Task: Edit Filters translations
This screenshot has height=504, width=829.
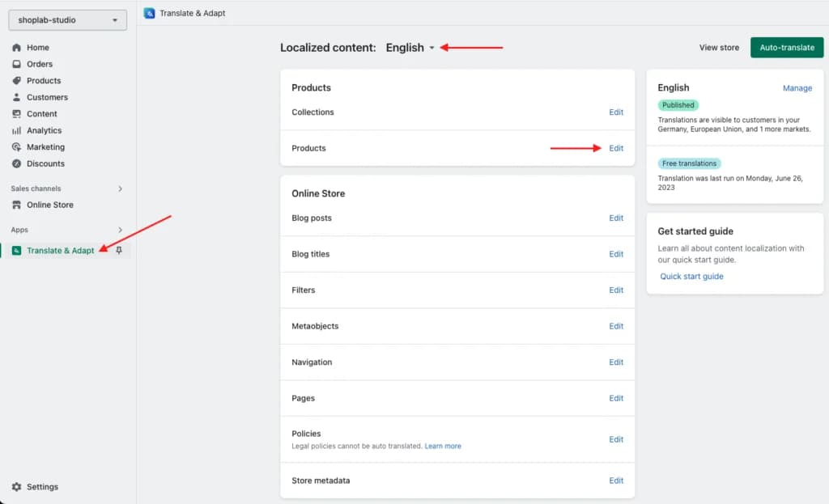Action: pyautogui.click(x=616, y=290)
